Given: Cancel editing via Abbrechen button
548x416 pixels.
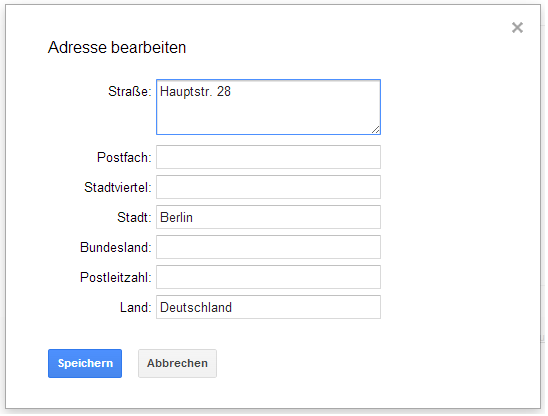Looking at the screenshot, I should 177,364.
